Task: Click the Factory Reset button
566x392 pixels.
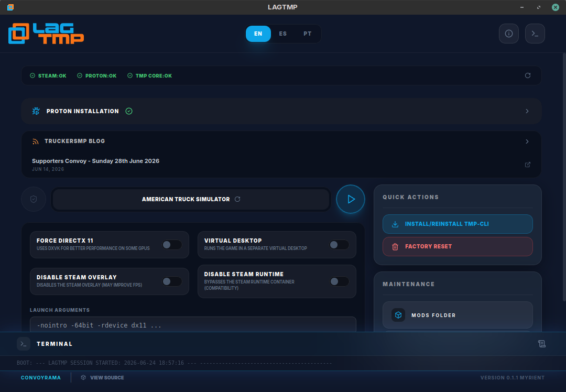Action: pyautogui.click(x=458, y=246)
